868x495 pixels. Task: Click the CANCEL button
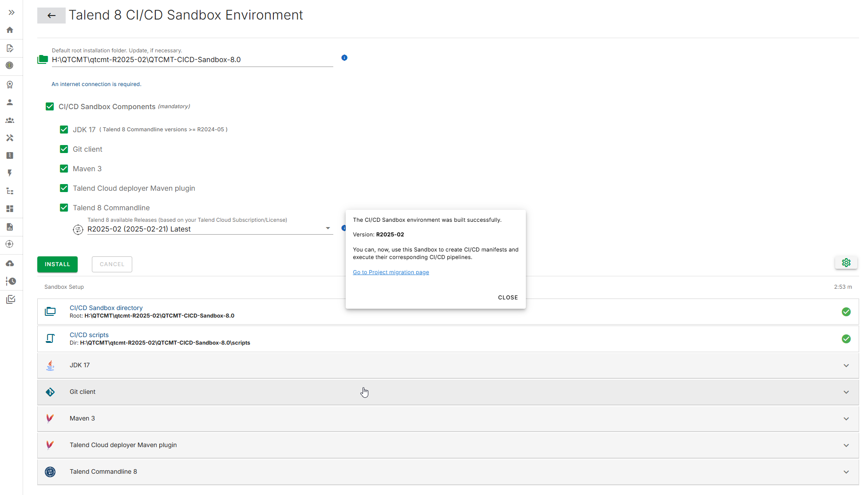tap(112, 264)
